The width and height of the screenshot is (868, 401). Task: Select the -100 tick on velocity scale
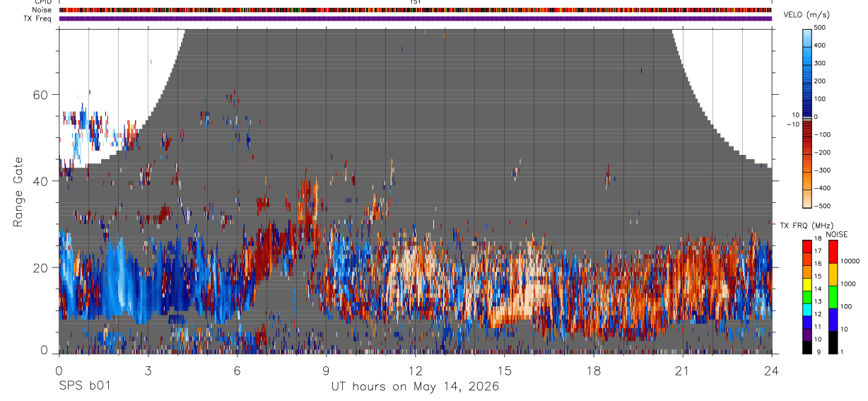823,134
